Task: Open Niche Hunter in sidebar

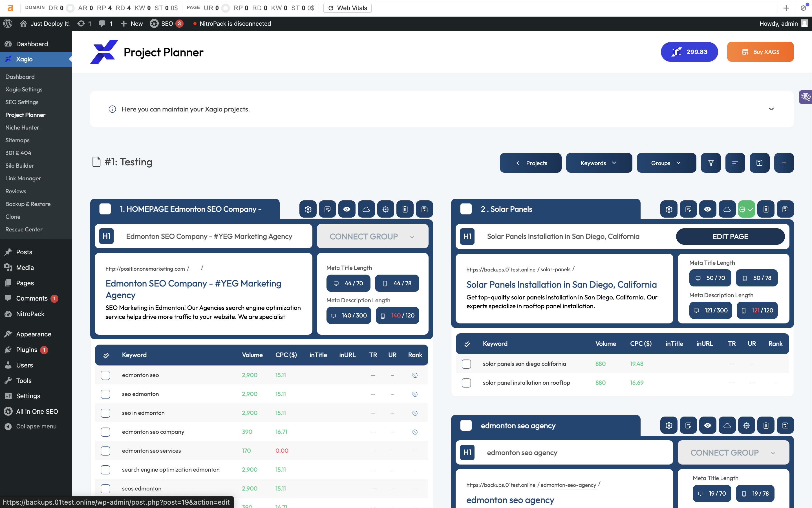Action: click(x=22, y=128)
